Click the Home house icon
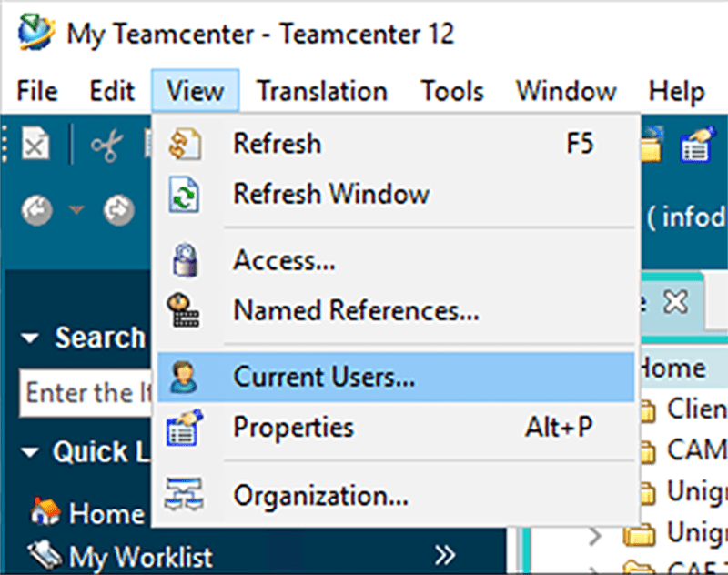This screenshot has height=575, width=728. (45, 512)
